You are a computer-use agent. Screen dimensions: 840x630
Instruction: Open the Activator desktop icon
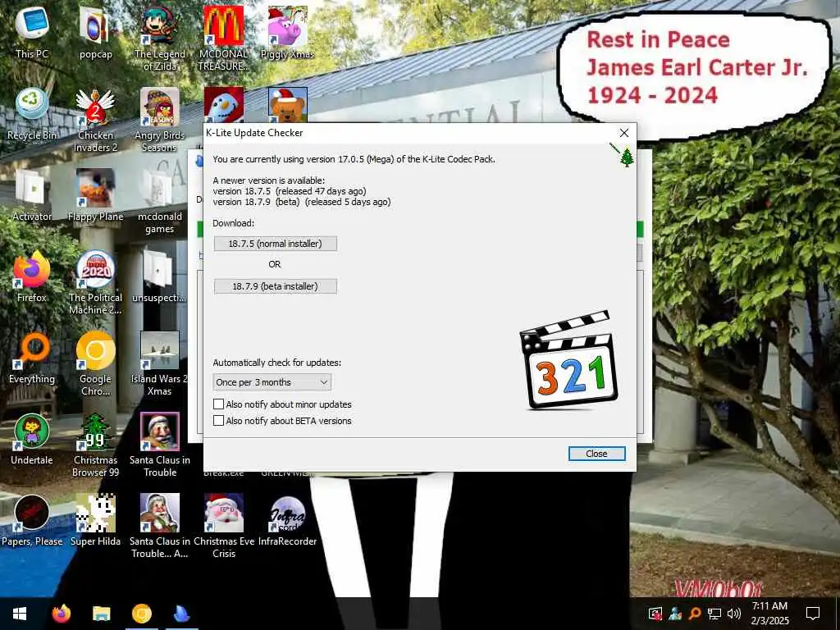click(x=32, y=195)
